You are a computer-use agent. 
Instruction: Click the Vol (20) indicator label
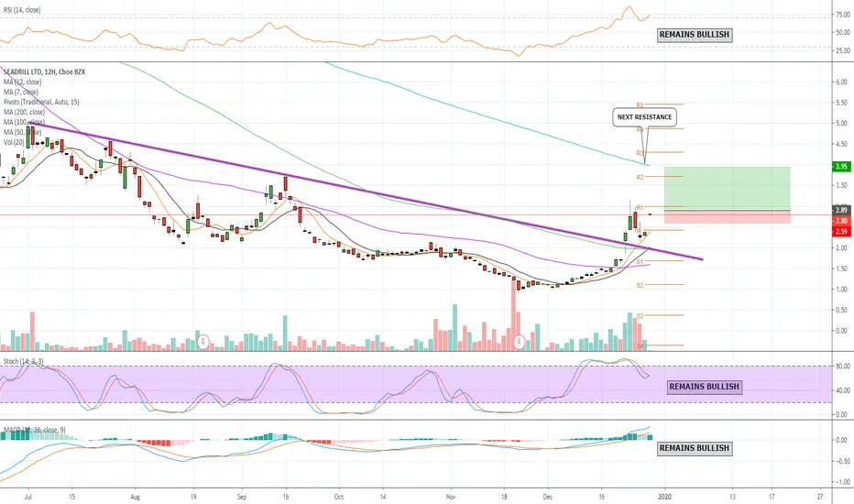(x=14, y=142)
